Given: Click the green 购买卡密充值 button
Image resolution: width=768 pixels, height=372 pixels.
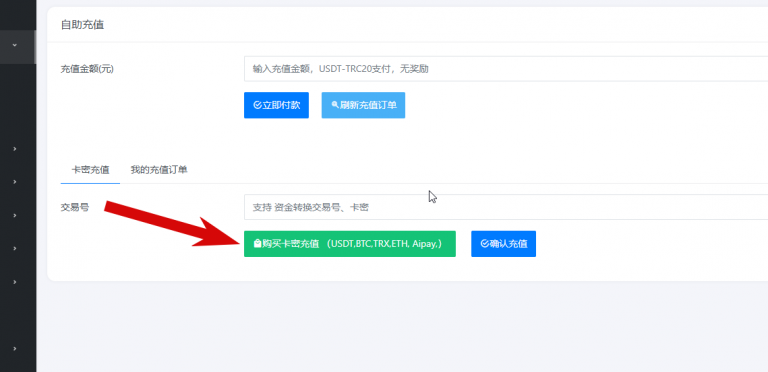Looking at the screenshot, I should (350, 244).
